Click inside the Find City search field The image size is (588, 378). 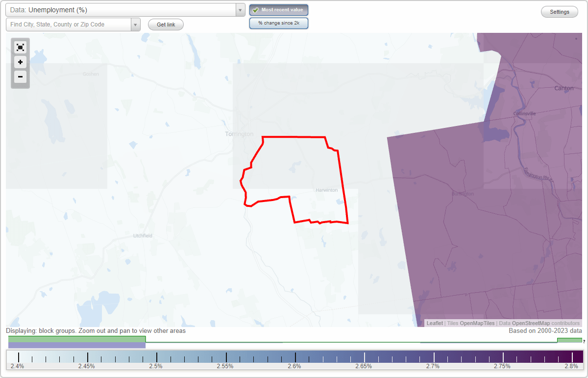[69, 24]
